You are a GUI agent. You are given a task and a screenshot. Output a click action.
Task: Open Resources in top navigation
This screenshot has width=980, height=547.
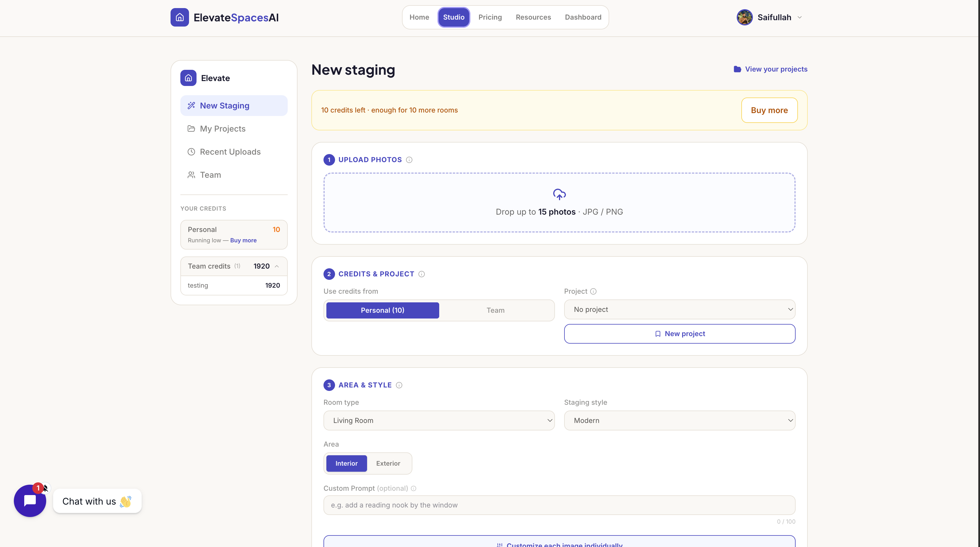(x=533, y=17)
